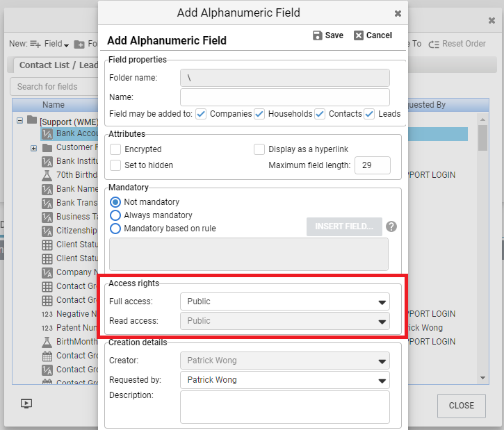The width and height of the screenshot is (504, 430).
Task: Click the BirthMonth formula flask icon
Action: pos(47,342)
